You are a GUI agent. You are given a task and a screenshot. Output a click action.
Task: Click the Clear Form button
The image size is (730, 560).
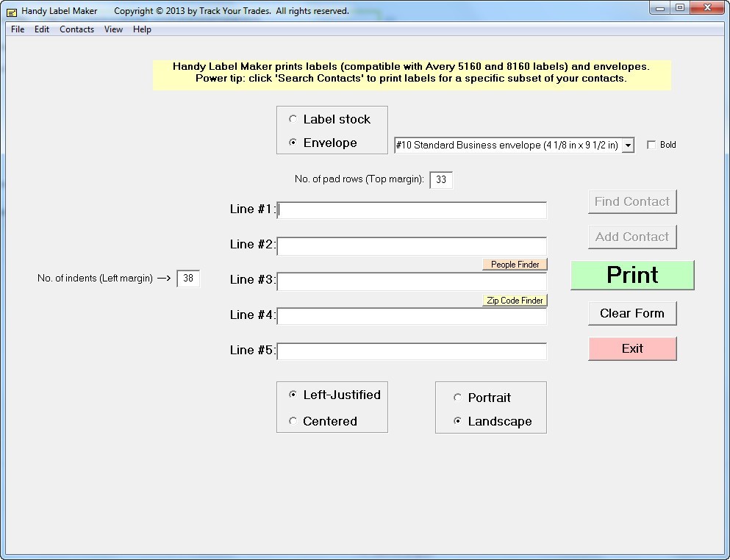coord(632,313)
